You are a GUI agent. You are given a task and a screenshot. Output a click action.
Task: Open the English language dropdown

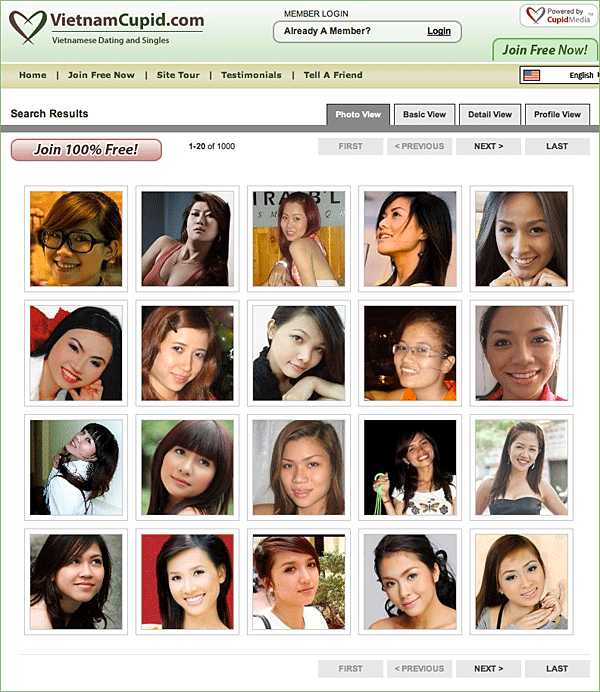pyautogui.click(x=580, y=75)
